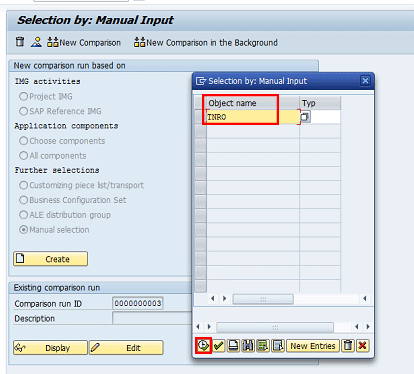Click New Comparison toolbar button
Viewport: 414px width, 374px height.
click(84, 43)
